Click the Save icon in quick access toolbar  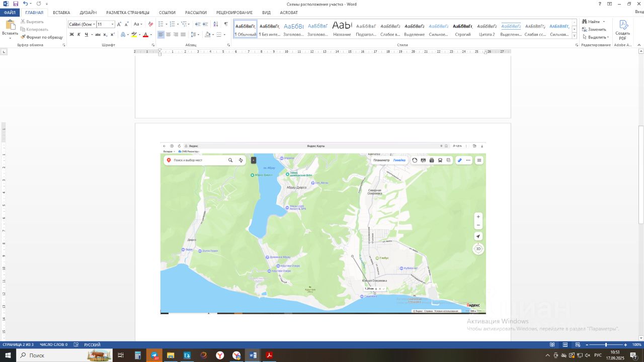16,4
